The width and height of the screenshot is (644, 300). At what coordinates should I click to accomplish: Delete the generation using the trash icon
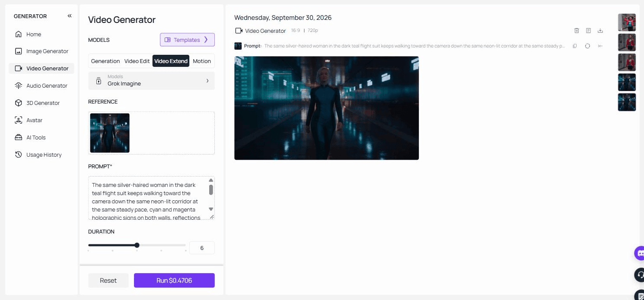tap(577, 31)
